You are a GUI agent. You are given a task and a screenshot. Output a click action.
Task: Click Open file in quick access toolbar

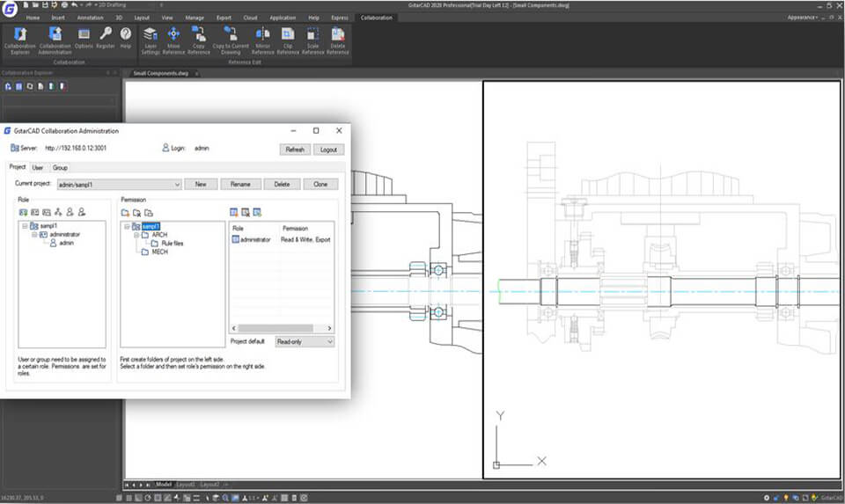pyautogui.click(x=35, y=5)
